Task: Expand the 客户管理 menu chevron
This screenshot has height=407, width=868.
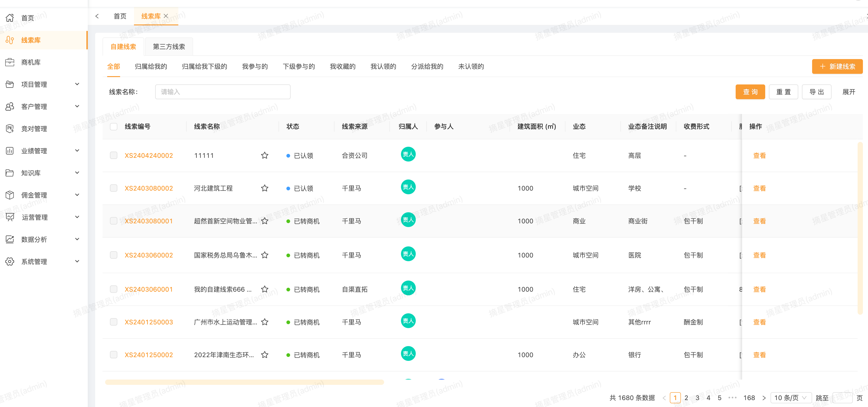Action: point(77,106)
